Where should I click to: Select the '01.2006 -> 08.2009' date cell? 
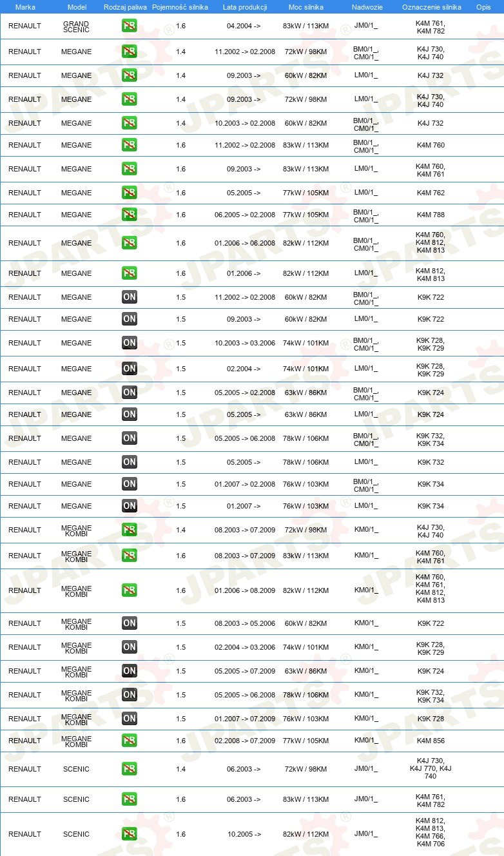[245, 590]
